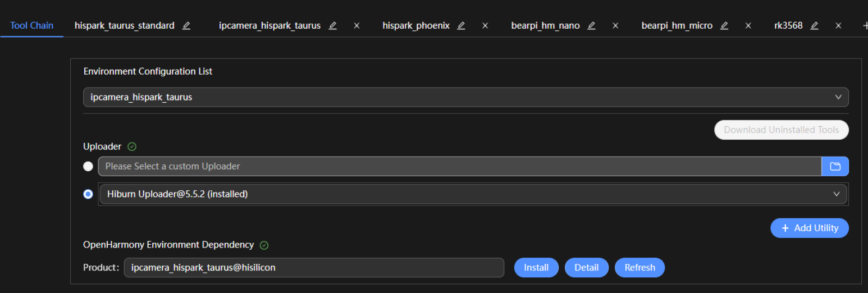Click the Install button
This screenshot has height=293, width=868.
point(536,268)
